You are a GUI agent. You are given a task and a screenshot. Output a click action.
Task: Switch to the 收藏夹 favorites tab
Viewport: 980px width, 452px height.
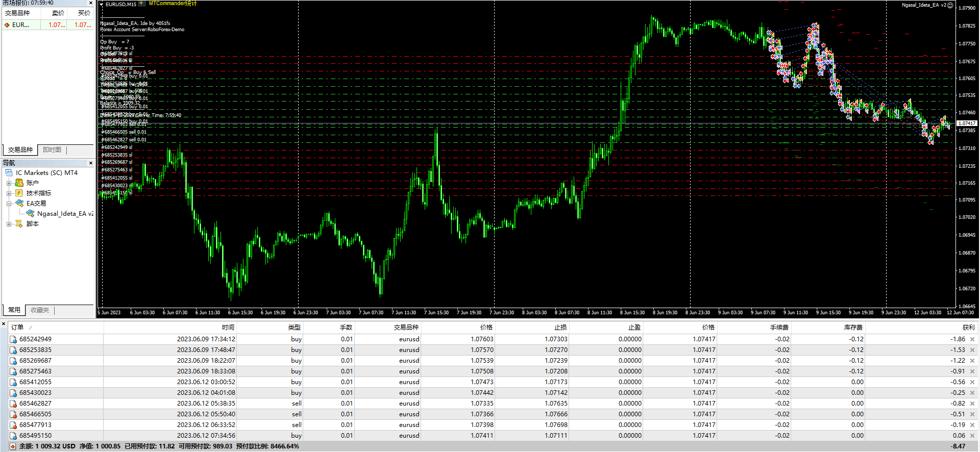[40, 310]
